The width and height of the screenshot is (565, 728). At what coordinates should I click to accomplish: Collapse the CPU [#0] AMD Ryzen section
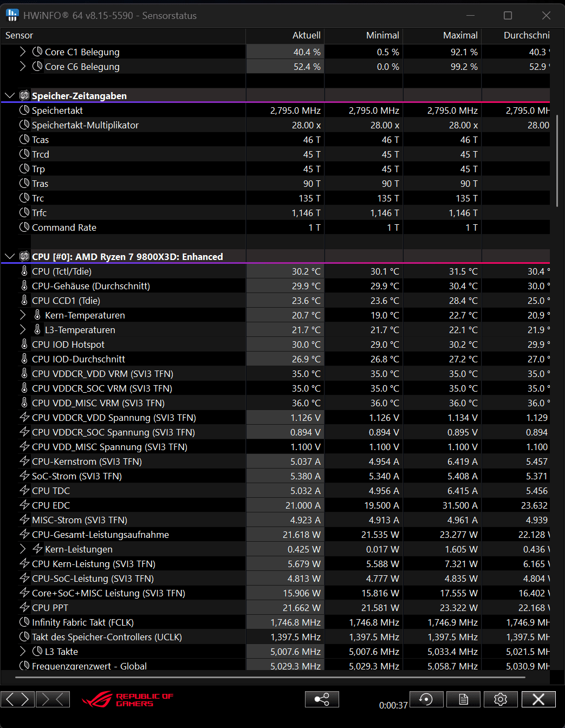click(9, 257)
